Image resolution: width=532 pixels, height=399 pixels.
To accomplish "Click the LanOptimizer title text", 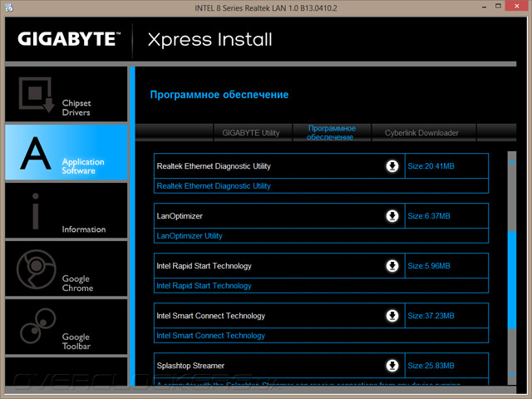I will [180, 216].
